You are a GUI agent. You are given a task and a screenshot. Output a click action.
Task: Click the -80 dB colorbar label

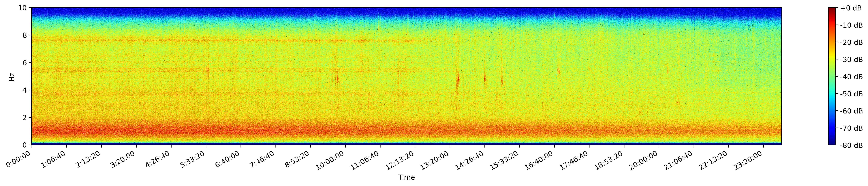(x=852, y=145)
